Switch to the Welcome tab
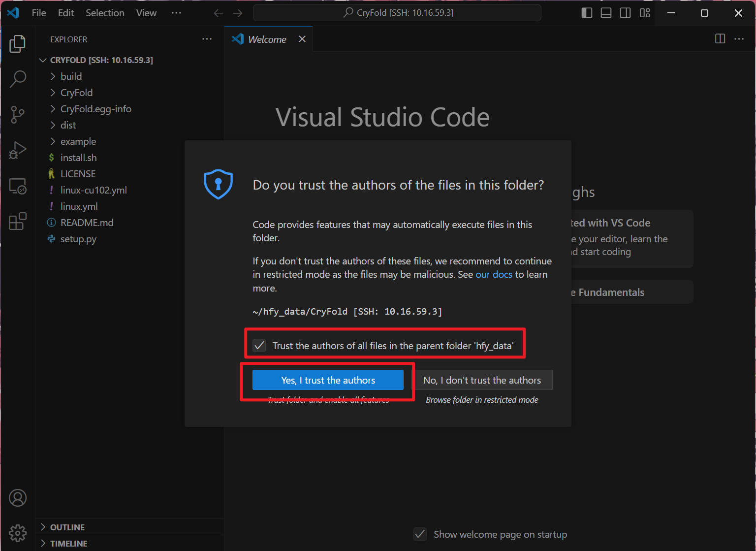Image resolution: width=756 pixels, height=551 pixels. pos(266,39)
